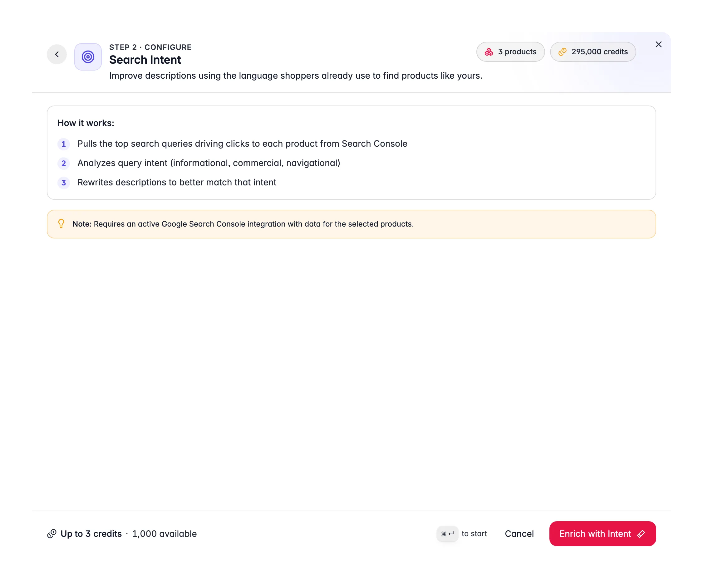Image resolution: width=703 pixels, height=588 pixels.
Task: Click 'Up to 3 credits' text
Action: [x=91, y=534]
